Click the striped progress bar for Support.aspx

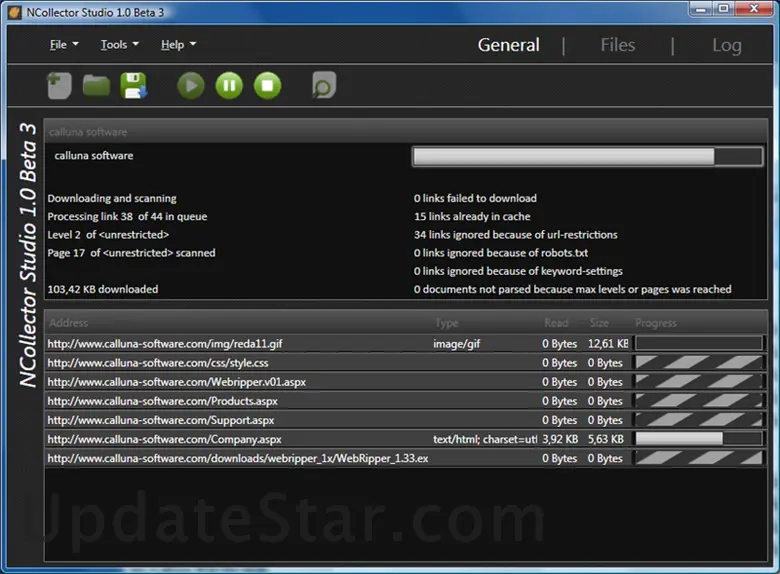coord(699,420)
